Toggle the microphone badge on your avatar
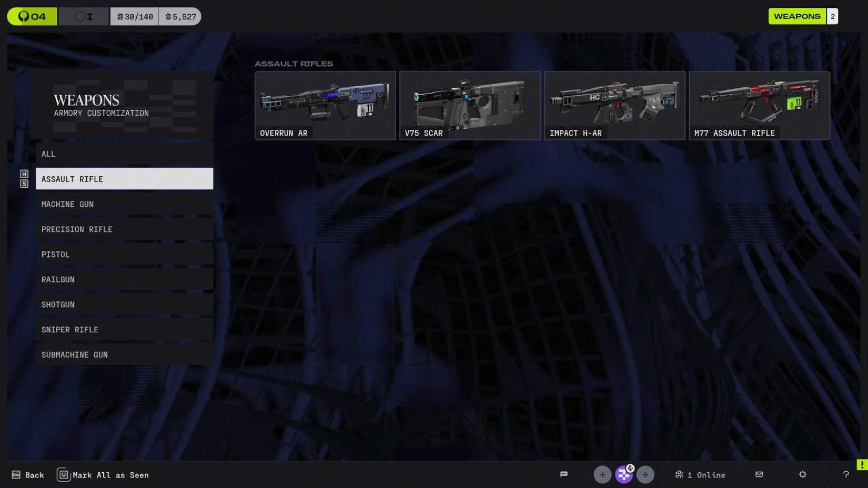 click(630, 467)
